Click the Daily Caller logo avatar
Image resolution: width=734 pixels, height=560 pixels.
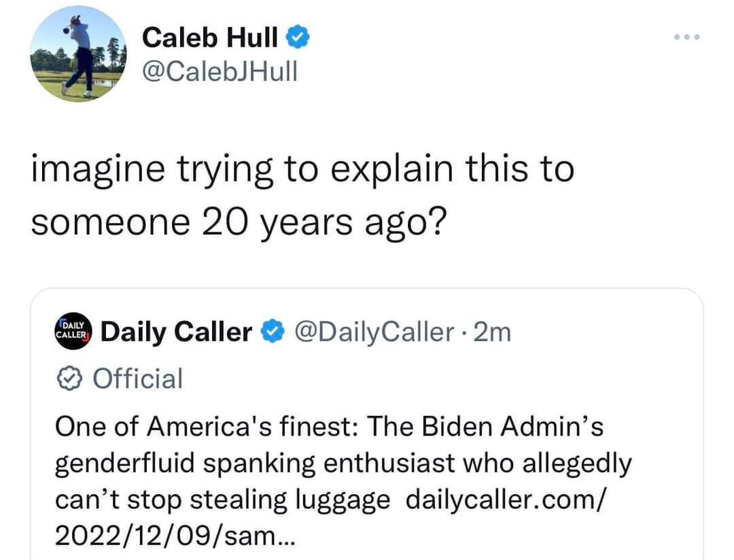point(72,331)
